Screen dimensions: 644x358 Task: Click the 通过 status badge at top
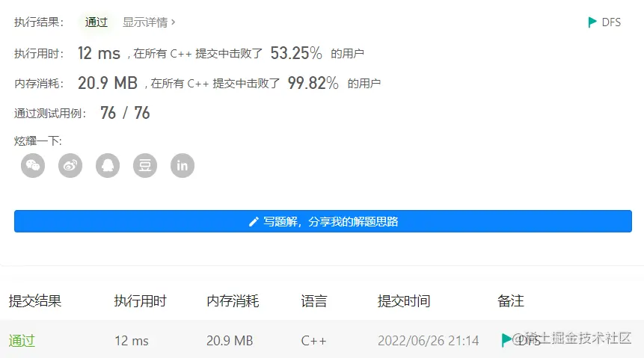coord(96,22)
